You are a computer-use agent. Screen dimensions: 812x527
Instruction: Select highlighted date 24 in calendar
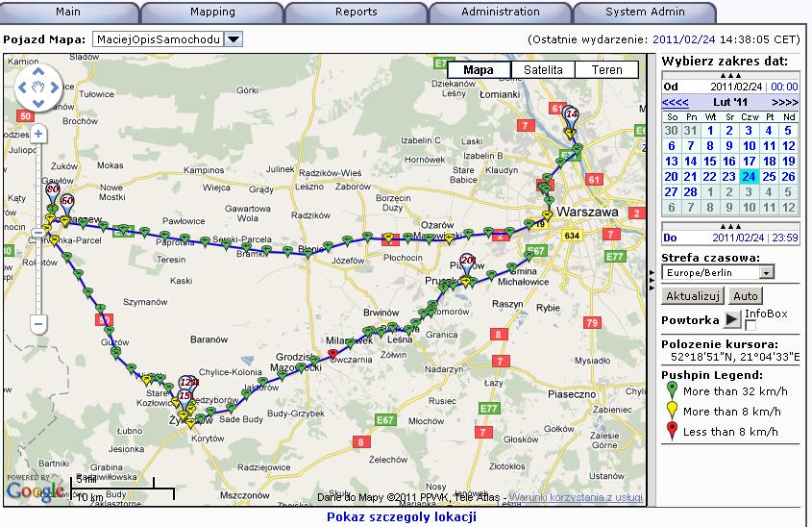749,177
